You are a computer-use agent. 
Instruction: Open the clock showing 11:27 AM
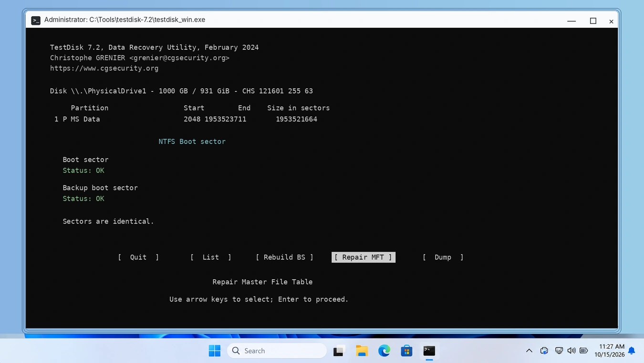[x=609, y=351]
